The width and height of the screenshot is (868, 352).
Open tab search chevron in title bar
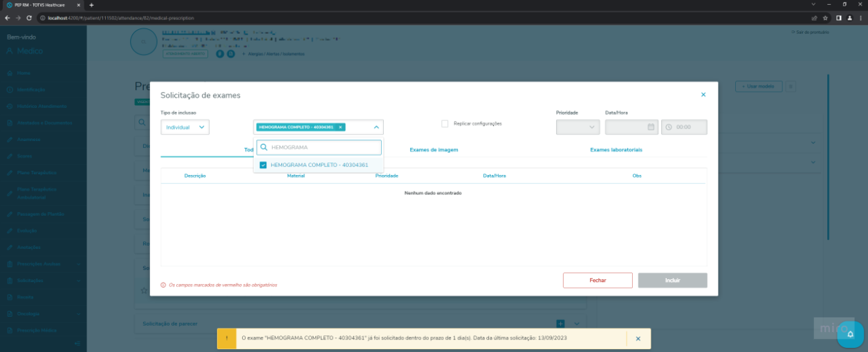click(x=812, y=5)
